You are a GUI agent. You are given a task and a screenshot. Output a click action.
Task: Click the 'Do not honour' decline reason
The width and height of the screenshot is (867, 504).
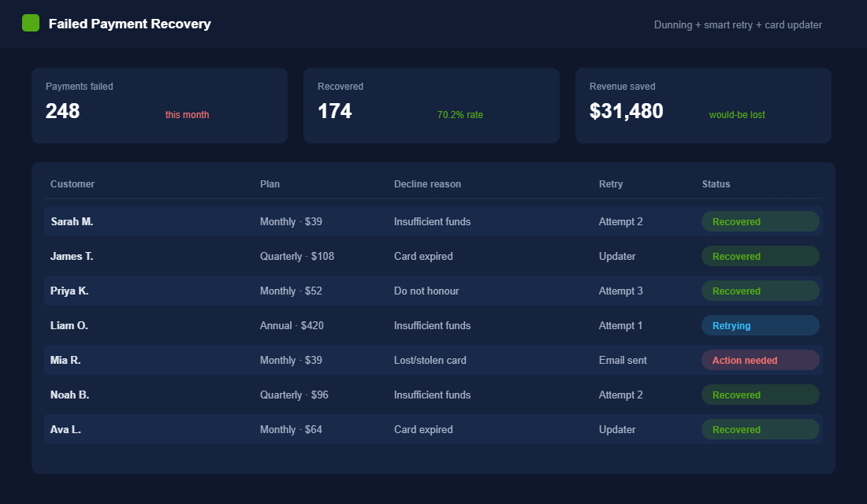(x=426, y=291)
